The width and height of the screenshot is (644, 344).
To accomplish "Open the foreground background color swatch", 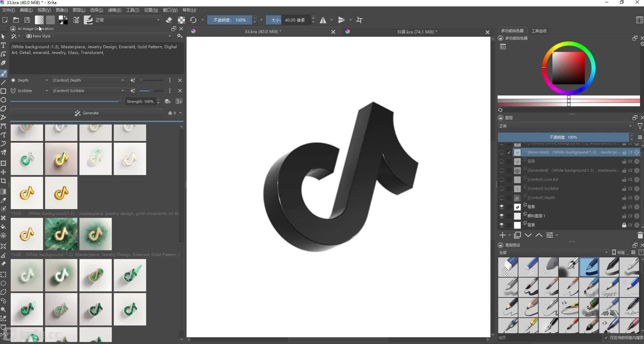I will pyautogui.click(x=63, y=20).
